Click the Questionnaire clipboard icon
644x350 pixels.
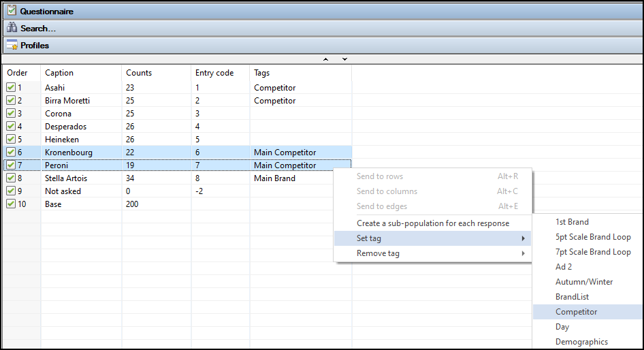point(12,11)
